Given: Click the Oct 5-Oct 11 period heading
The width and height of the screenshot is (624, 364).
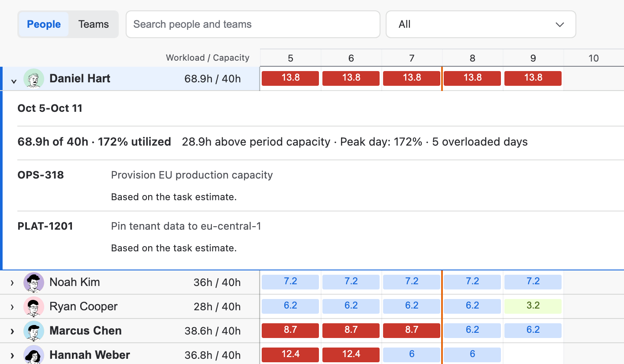Looking at the screenshot, I should [x=50, y=108].
